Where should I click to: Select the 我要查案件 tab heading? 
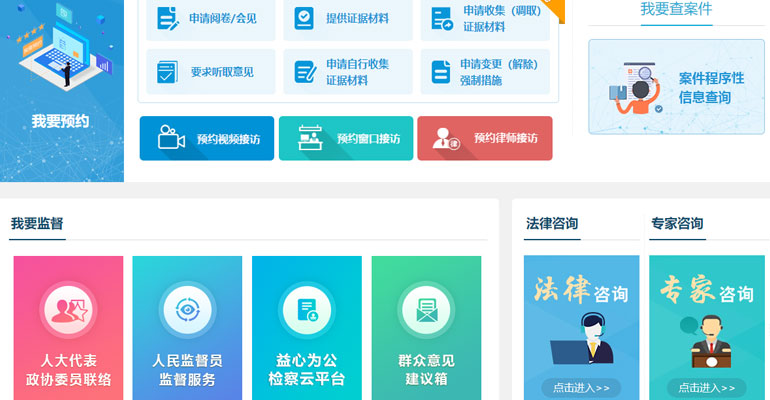tap(676, 9)
